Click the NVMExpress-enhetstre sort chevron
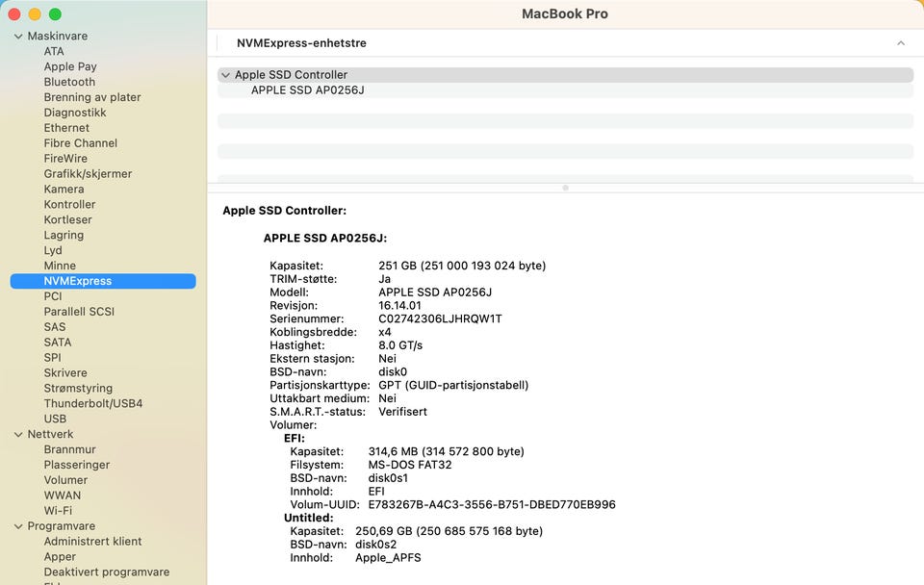Screen dimensions: 924x585 tap(901, 43)
